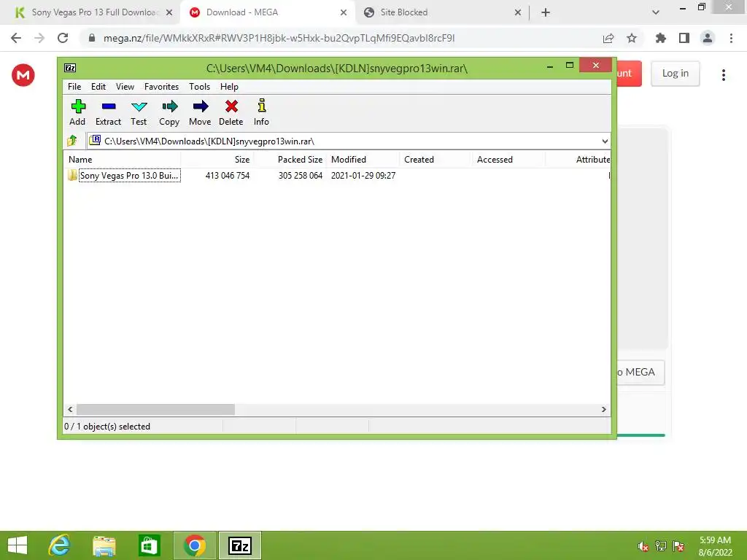The height and width of the screenshot is (560, 747).
Task: Click '0 / 1 object(s) selected' status text
Action: [107, 426]
